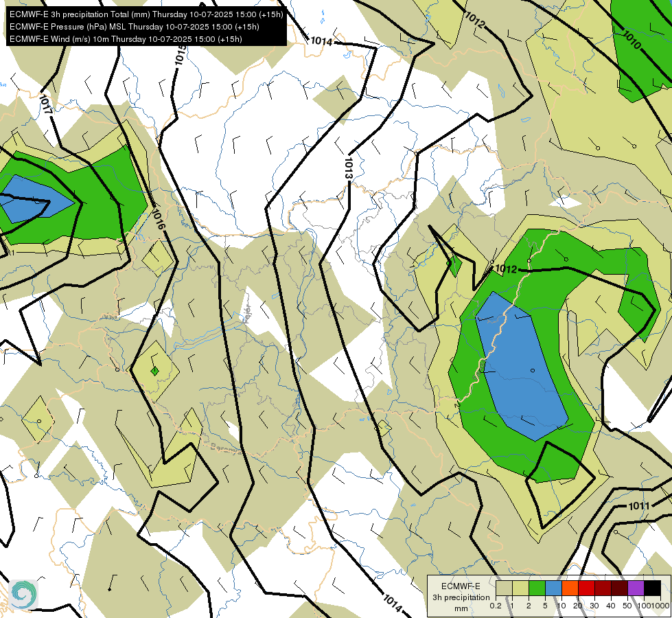Click the 'Wind (m/s) 10m' header line

pos(126,39)
